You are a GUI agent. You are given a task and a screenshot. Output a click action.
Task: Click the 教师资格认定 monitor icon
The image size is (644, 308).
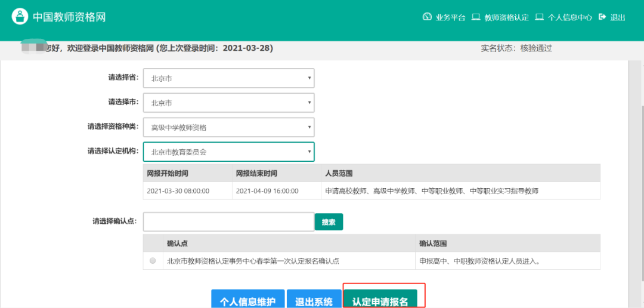476,17
